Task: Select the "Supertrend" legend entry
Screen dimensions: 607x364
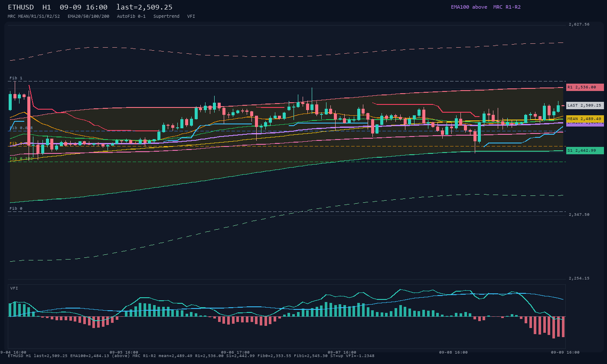Action: (x=166, y=16)
